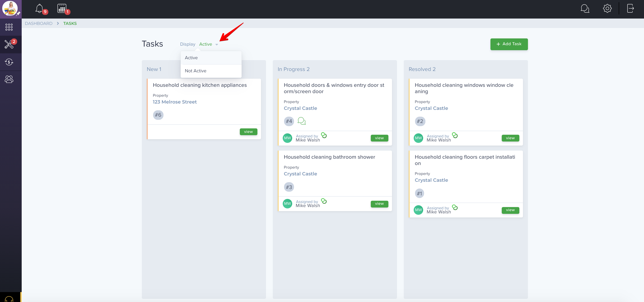
Task: Click MW avatar on carpet installation task
Action: tap(418, 210)
